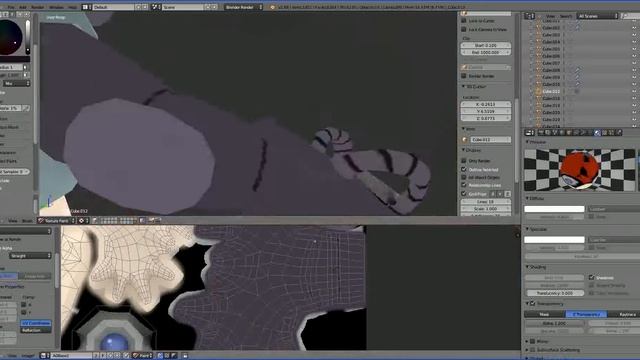Toggle the Lock to Cursor checkbox
This screenshot has width=640, height=360.
coord(464,20)
